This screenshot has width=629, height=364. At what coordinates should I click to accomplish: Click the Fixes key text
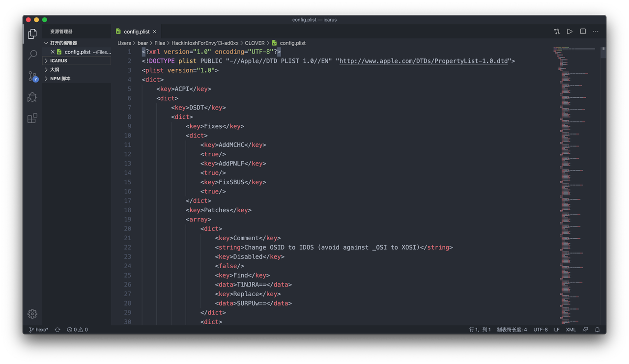(213, 126)
